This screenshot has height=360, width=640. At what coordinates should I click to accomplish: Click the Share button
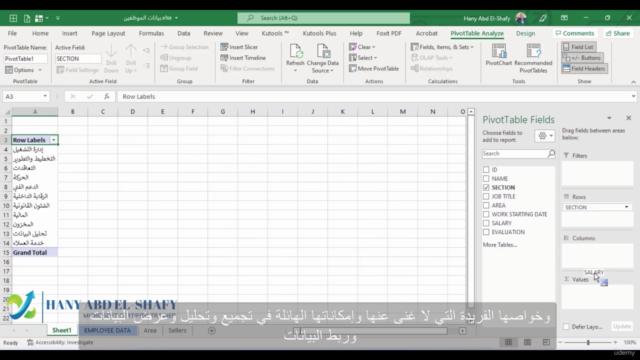point(618,33)
